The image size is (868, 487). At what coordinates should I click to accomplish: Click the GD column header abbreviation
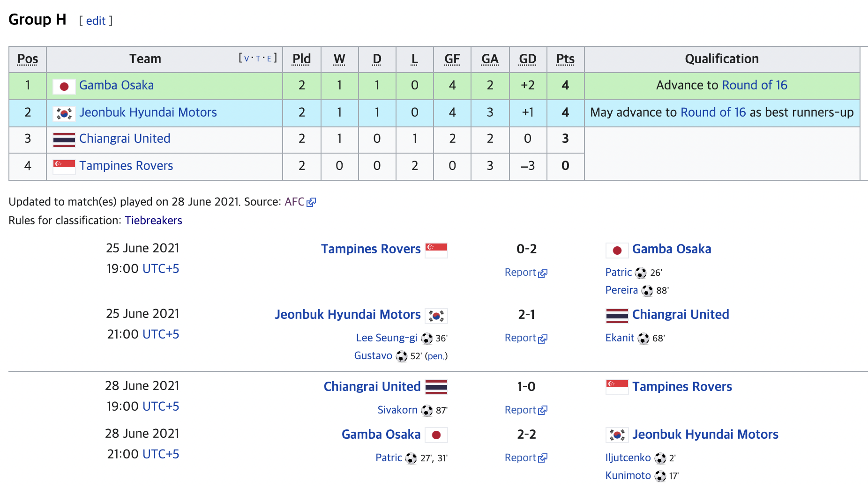point(528,59)
